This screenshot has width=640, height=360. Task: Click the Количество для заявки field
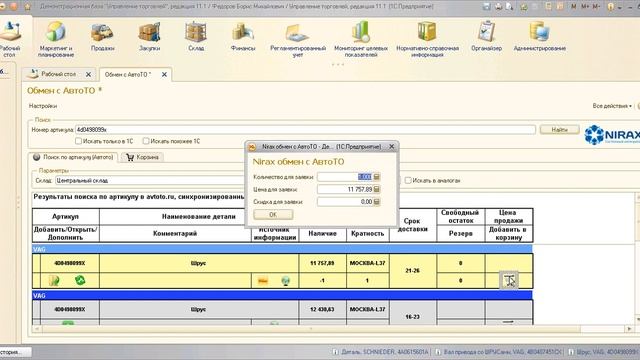345,177
